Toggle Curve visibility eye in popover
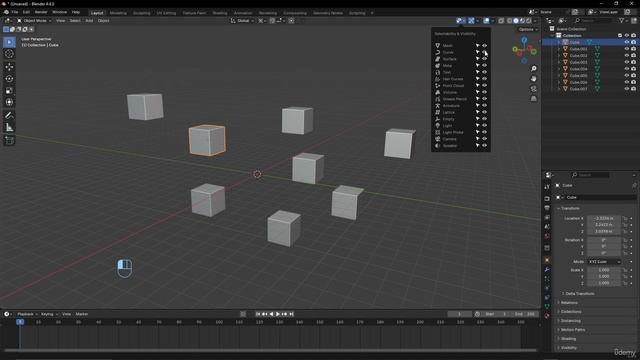This screenshot has height=360, width=640. [x=484, y=52]
